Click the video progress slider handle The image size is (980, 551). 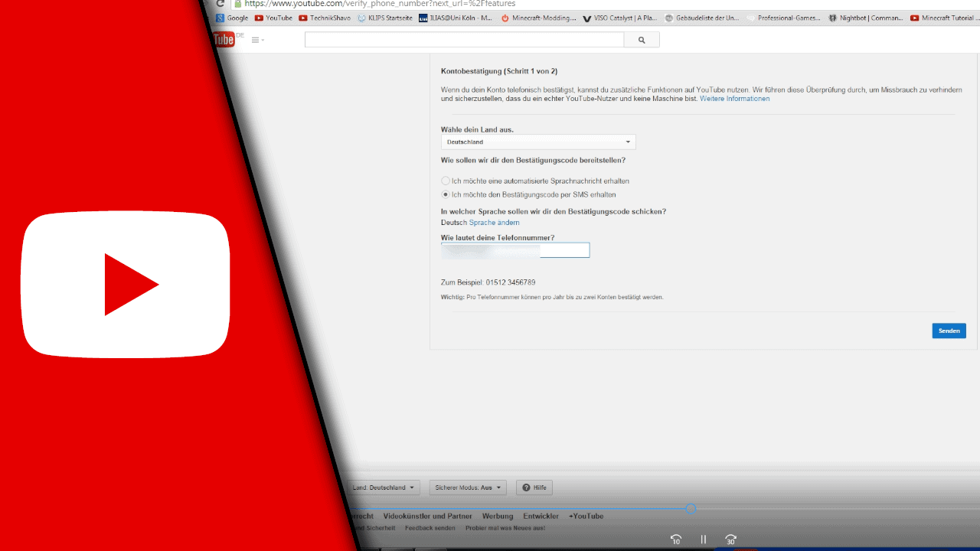691,508
